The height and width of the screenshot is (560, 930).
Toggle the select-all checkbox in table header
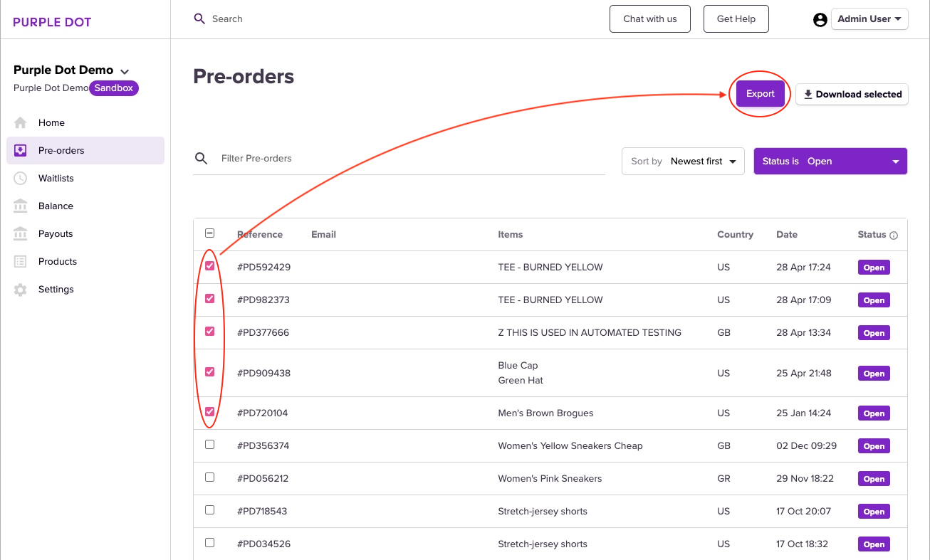click(x=209, y=233)
